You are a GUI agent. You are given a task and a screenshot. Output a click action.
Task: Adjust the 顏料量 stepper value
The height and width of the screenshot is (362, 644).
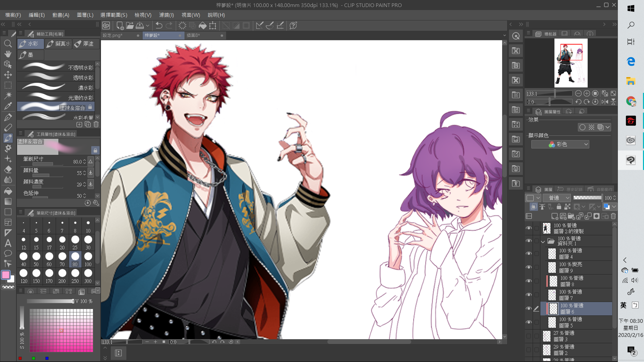(x=84, y=173)
